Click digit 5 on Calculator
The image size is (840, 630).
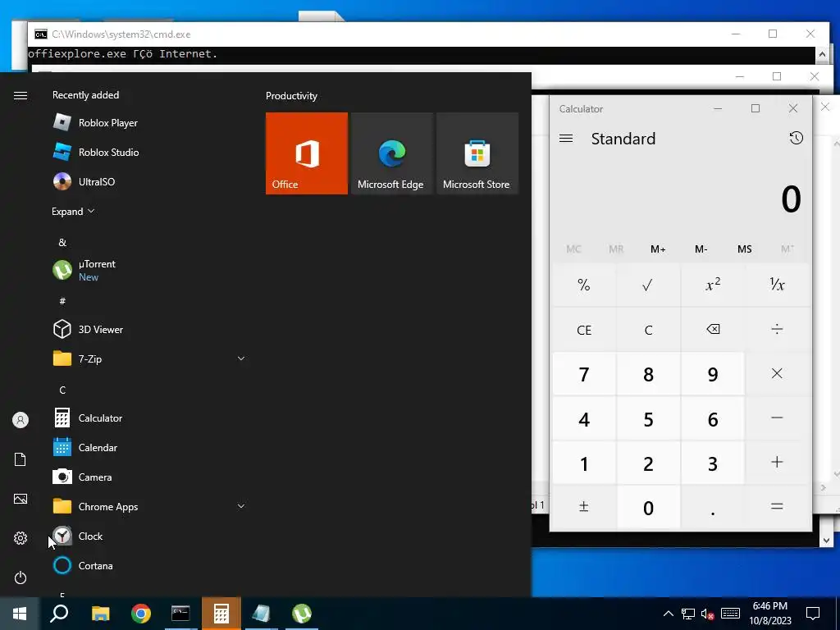coord(648,419)
